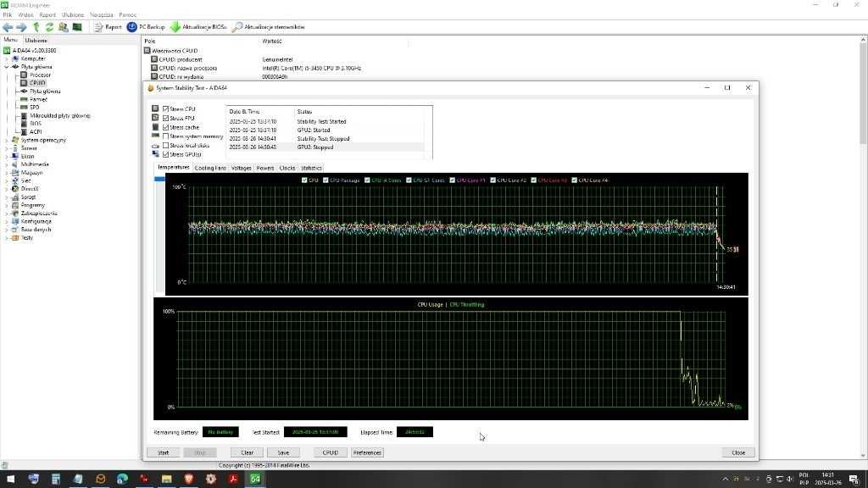Click the monitor diagnostics icon in toolbar

click(x=77, y=27)
